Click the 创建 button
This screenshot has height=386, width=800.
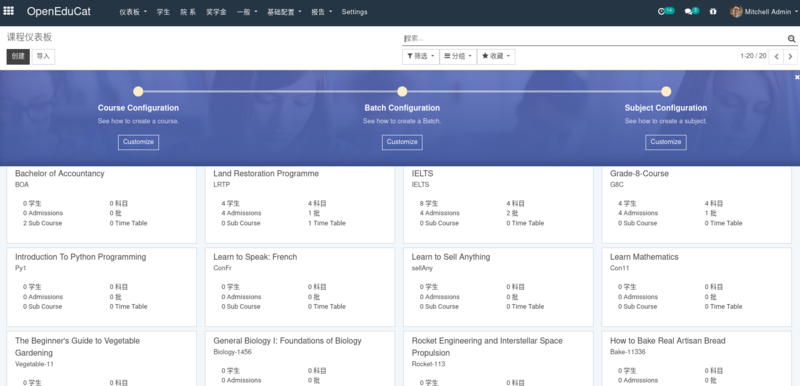click(x=18, y=57)
